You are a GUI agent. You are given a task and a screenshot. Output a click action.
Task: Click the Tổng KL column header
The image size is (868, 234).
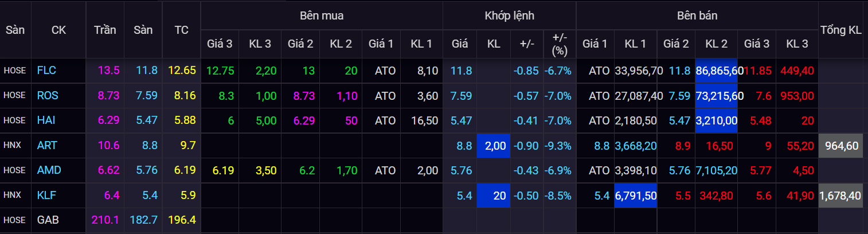pos(841,30)
